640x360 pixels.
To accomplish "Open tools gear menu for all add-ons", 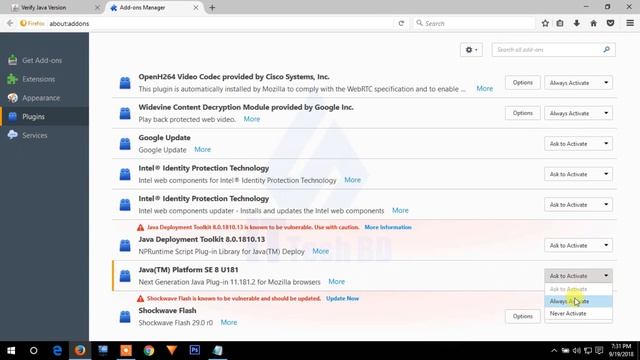I will coord(471,50).
